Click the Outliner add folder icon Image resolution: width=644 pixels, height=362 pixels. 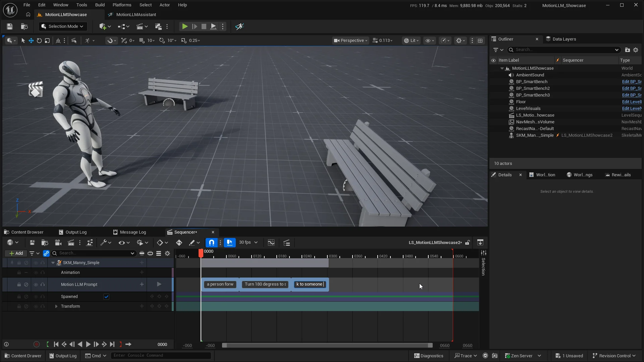click(628, 50)
